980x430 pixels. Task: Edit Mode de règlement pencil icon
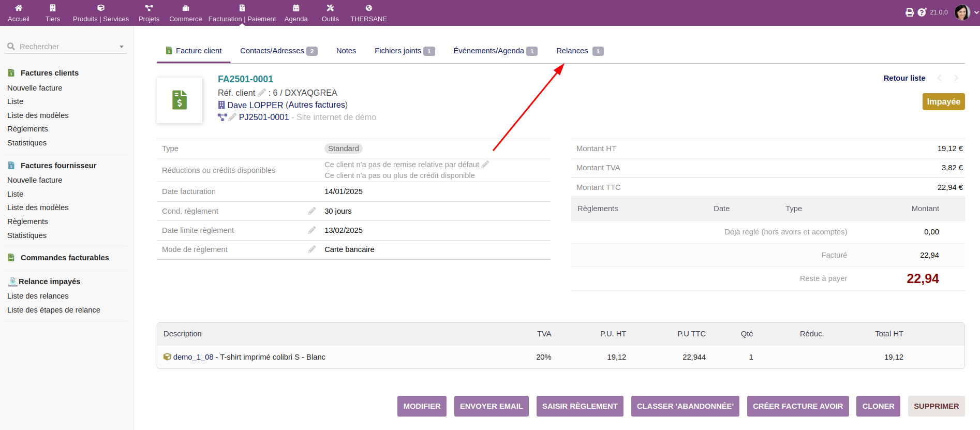click(x=312, y=249)
